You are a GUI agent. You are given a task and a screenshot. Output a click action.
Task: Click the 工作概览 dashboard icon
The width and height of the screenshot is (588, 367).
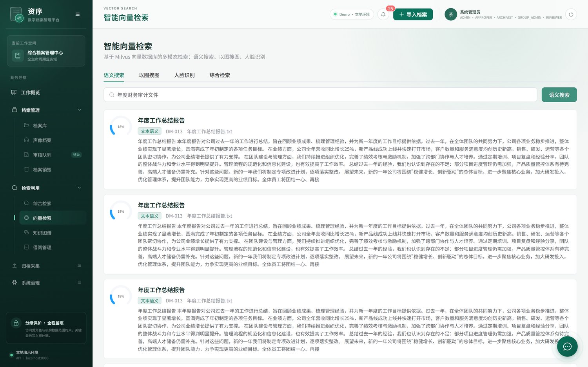(x=14, y=92)
